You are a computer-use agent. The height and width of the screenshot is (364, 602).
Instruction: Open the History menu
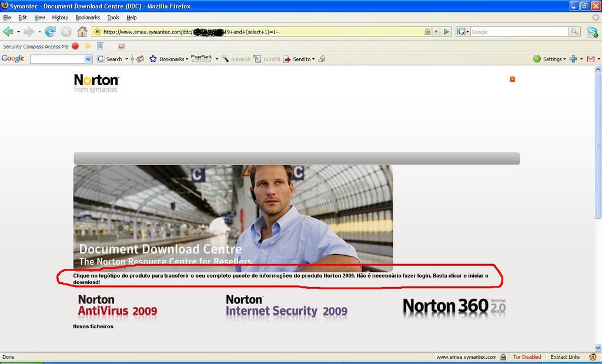(x=60, y=17)
